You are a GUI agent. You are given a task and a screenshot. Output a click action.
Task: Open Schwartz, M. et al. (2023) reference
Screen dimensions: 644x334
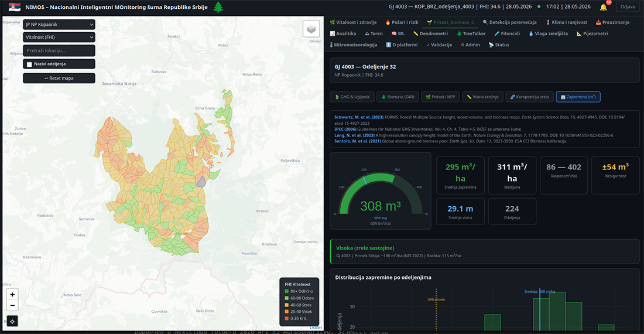tap(358, 117)
